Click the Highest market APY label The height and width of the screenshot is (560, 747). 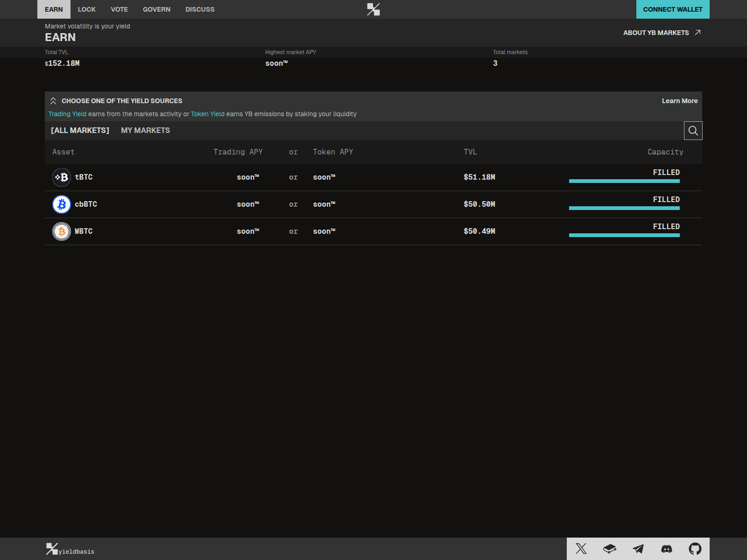[x=290, y=52]
